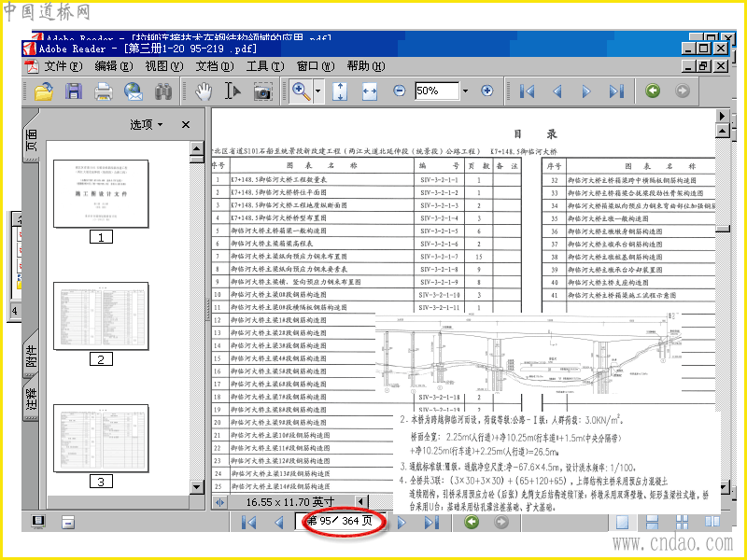Click the grayed Next View arrow in toolbar

coord(683,91)
